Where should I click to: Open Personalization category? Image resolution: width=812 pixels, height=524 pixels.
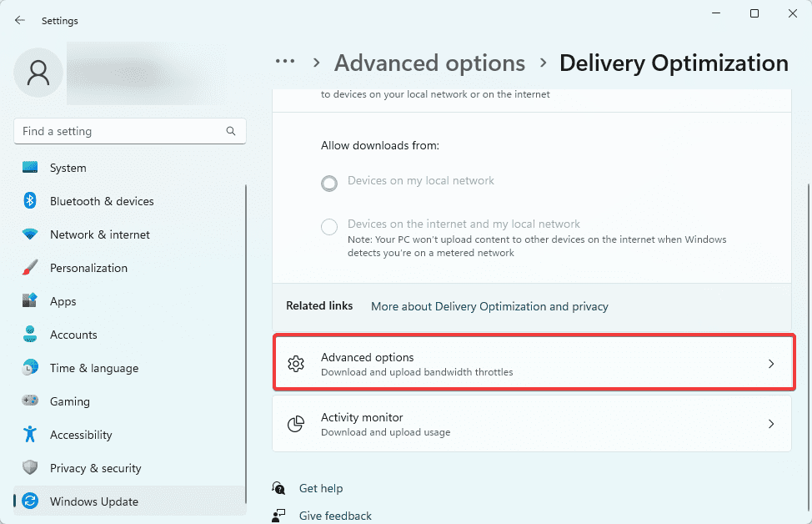(x=129, y=268)
